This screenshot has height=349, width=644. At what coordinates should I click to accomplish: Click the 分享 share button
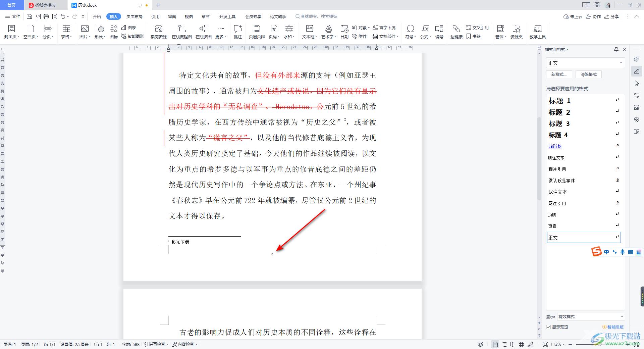[x=612, y=16]
